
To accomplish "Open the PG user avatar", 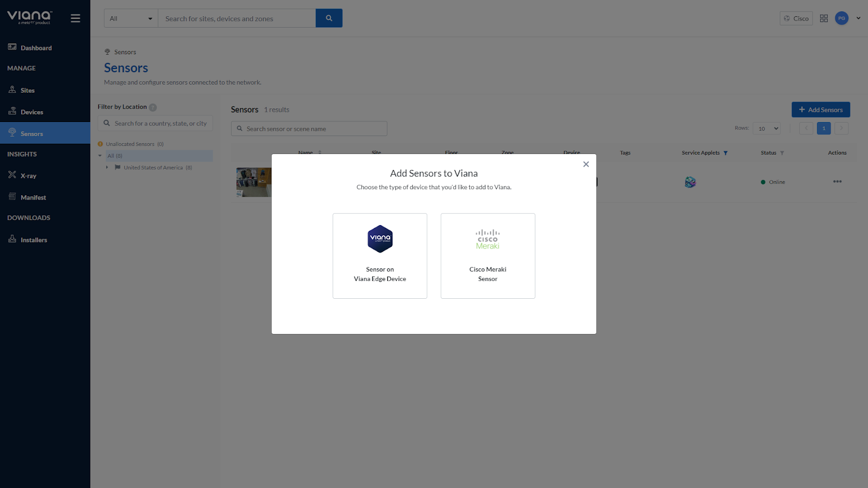I will point(841,18).
